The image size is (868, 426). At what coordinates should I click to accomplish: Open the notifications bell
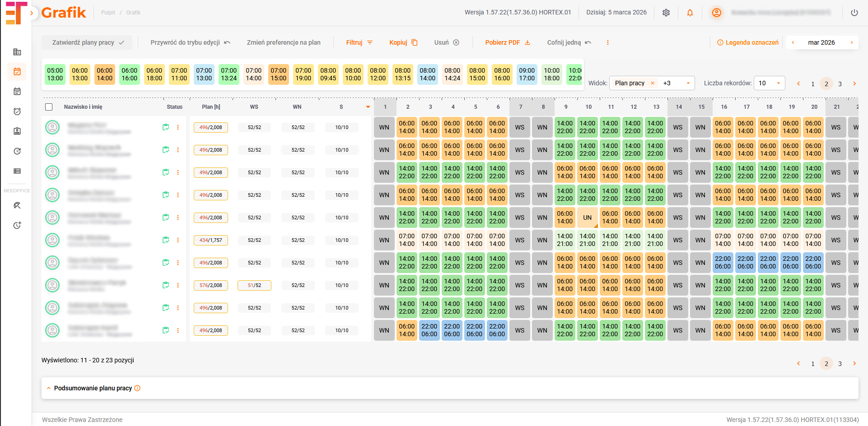coord(690,13)
